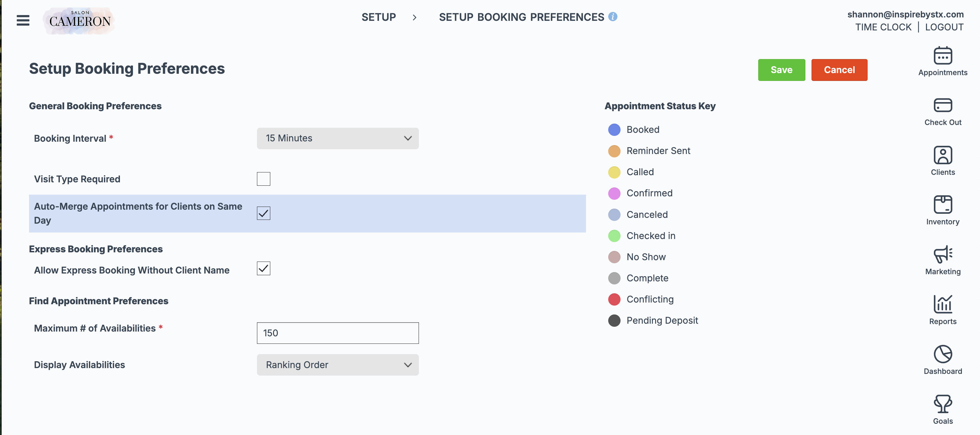
Task: Click the info icon beside page title
Action: coord(612,17)
